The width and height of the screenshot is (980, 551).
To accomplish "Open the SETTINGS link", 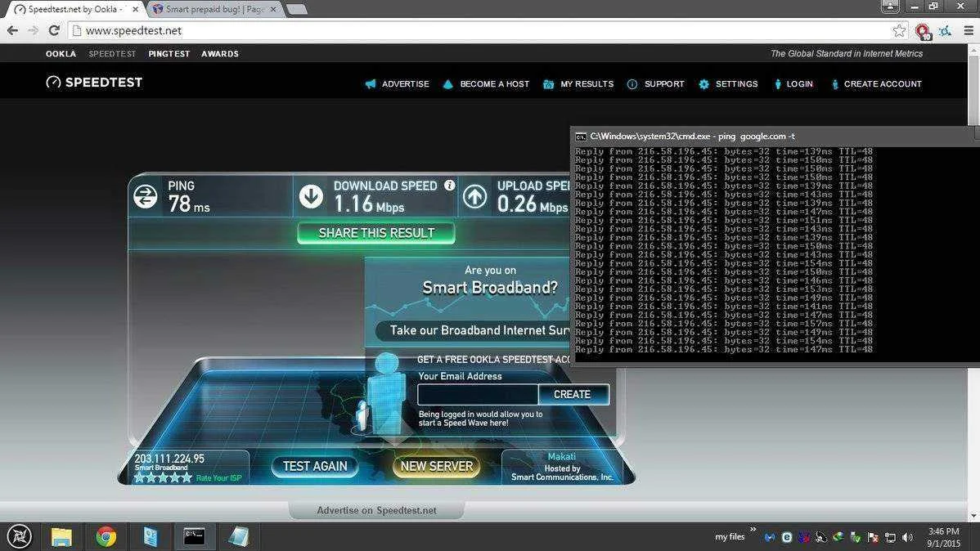I will [x=736, y=83].
